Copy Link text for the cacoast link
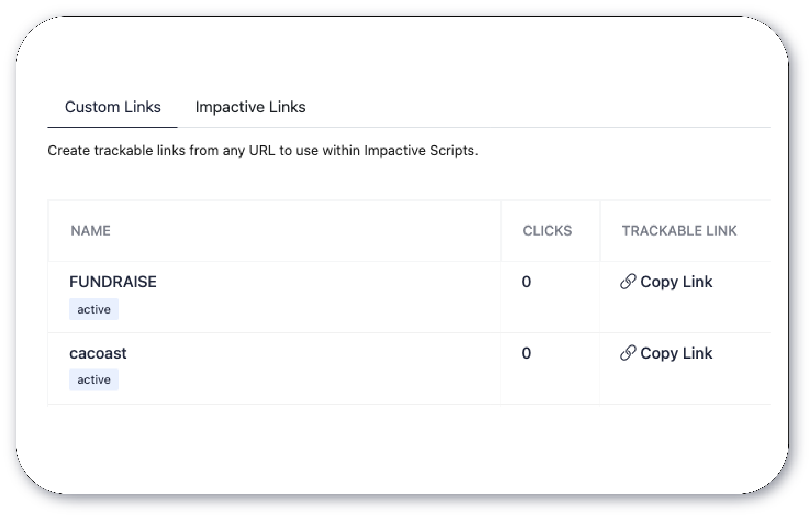812x518 pixels. (676, 353)
